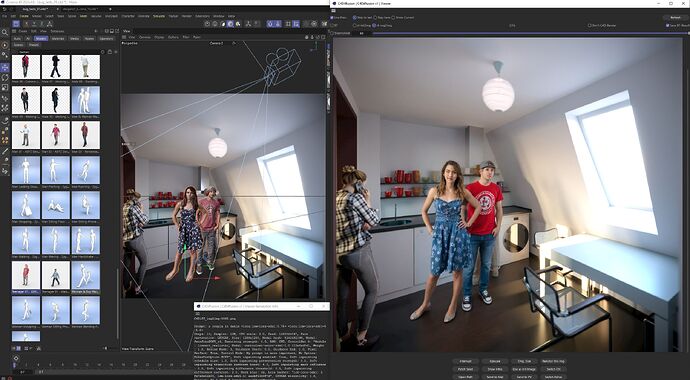Click the Camera 2 label in viewport
690x380 pixels.
coord(217,43)
